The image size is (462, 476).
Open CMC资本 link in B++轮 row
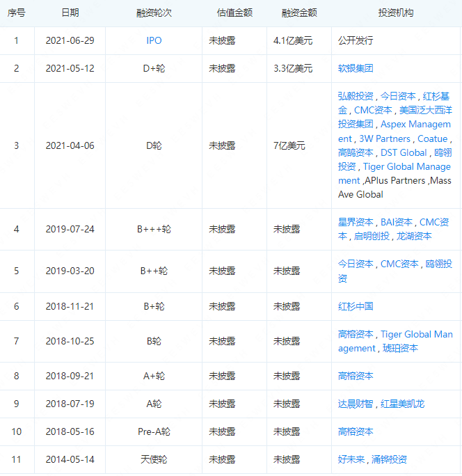pos(399,264)
